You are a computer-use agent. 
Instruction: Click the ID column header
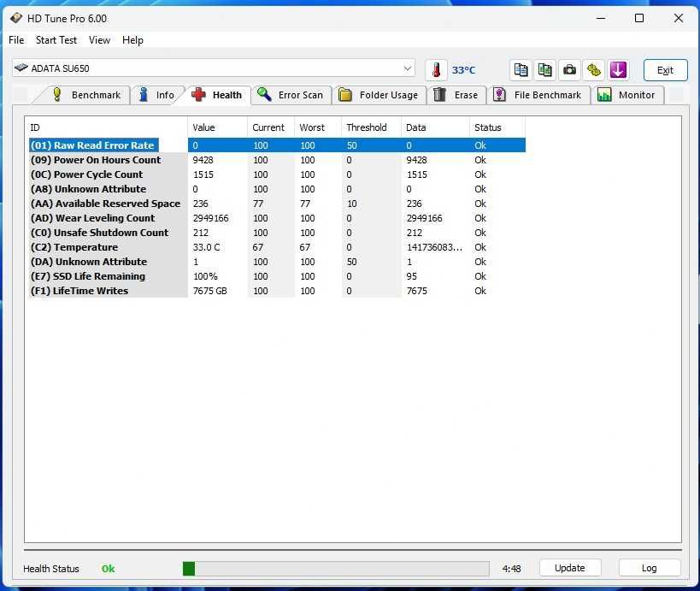(x=106, y=127)
